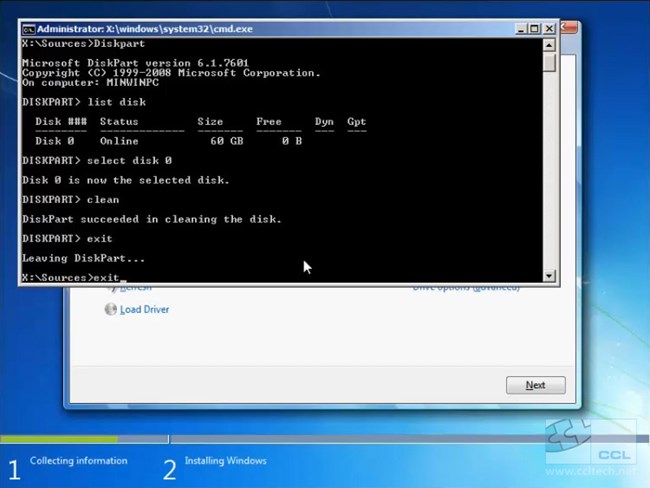Click 'Microsoft DiskPart version 6.1.7601' text

(135, 63)
